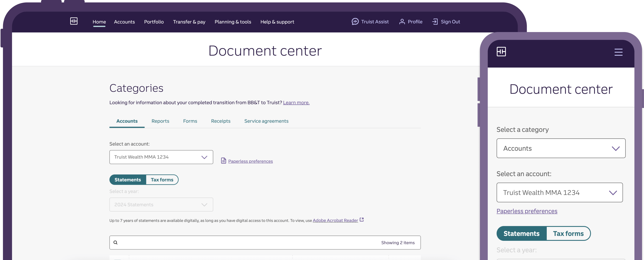Open the Truist Assist chat icon
The width and height of the screenshot is (644, 260).
point(355,21)
